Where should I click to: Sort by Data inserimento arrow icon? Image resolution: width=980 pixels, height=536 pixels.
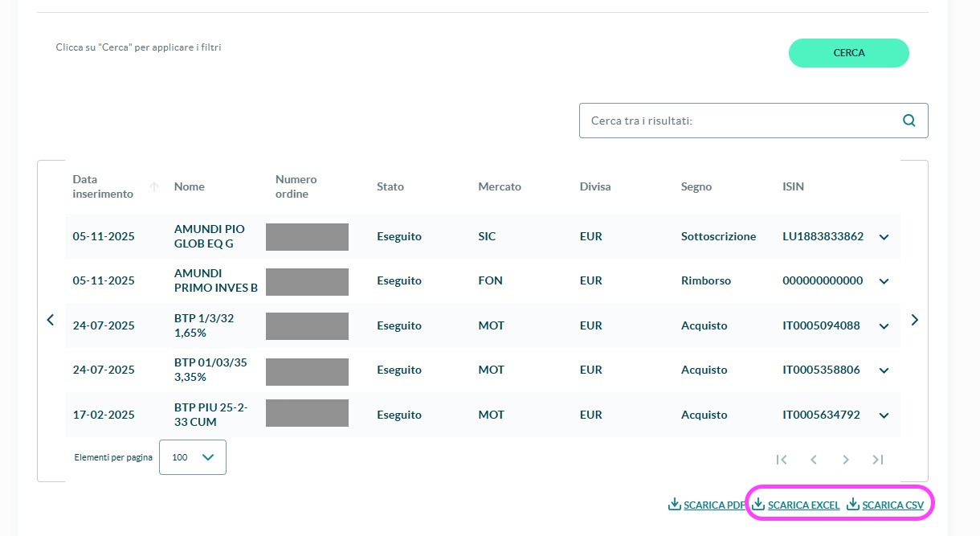pyautogui.click(x=154, y=186)
